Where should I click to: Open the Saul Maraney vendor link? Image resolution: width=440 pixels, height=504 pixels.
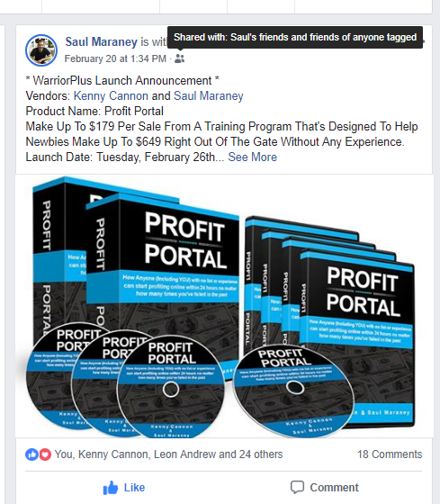(209, 95)
